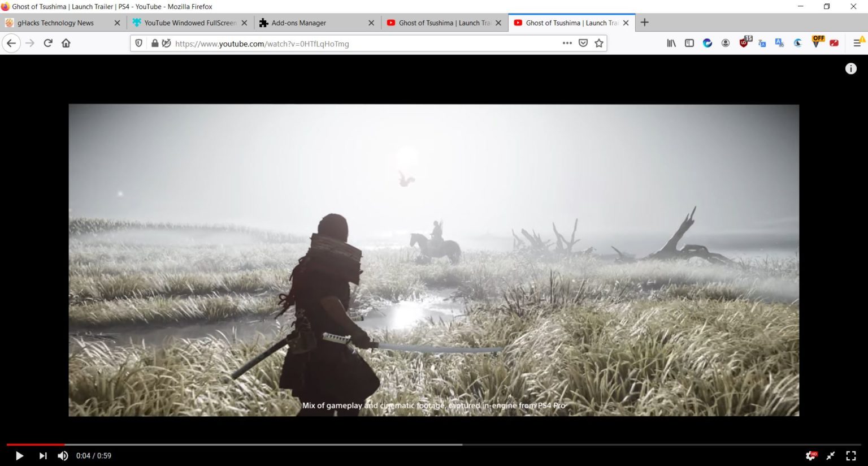Bookmark the page using the star
The width and height of the screenshot is (868, 466).
[x=598, y=43]
